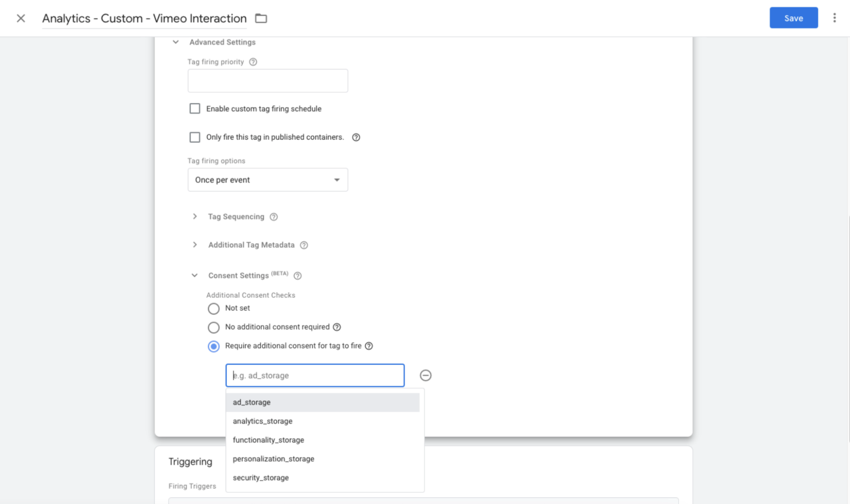Focus the Tag firing priority field
The image size is (850, 504).
click(x=268, y=81)
